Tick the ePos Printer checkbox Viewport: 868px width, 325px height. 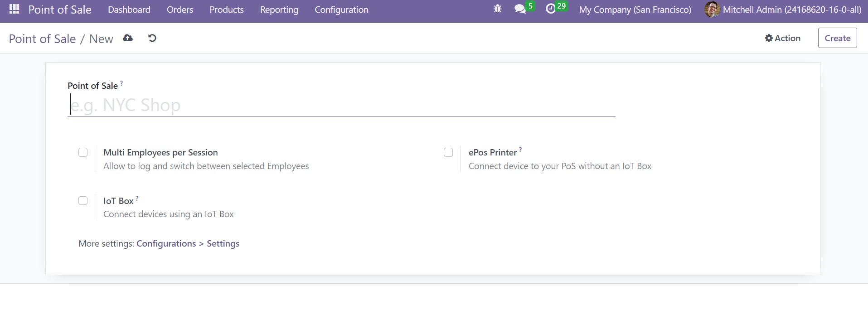(448, 152)
